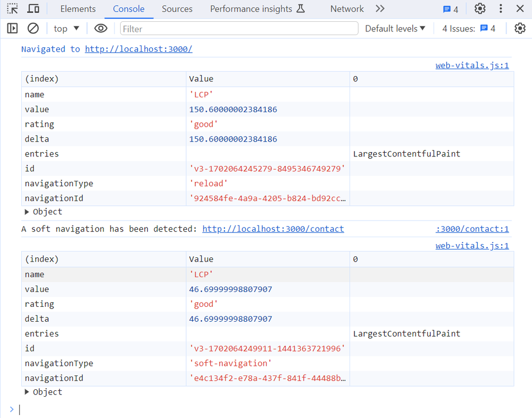Open the http://localhost:3000/ navigated link

(138, 49)
